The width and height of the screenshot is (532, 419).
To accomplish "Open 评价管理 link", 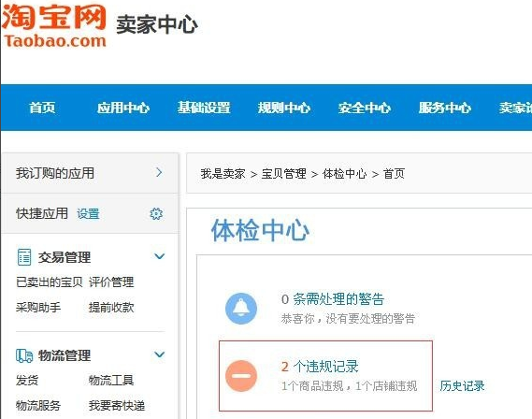I will pyautogui.click(x=111, y=282).
